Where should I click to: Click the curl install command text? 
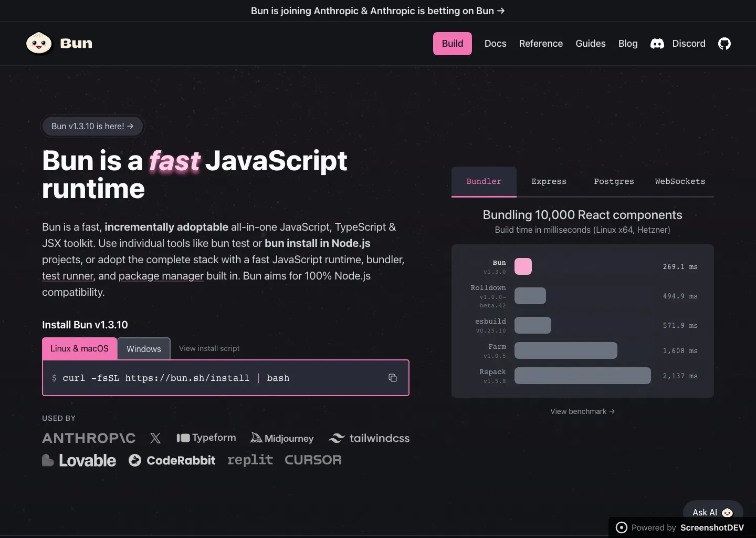tap(176, 378)
